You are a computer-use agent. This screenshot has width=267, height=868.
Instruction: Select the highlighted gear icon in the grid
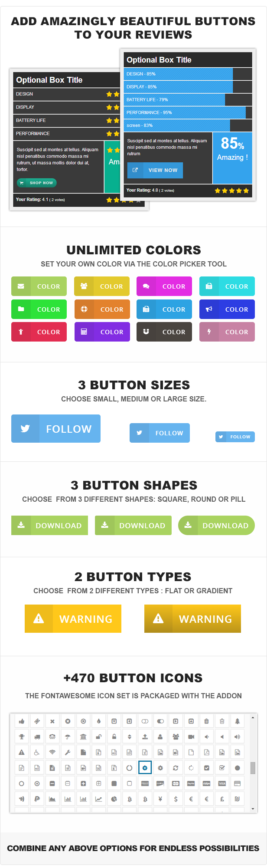(145, 768)
